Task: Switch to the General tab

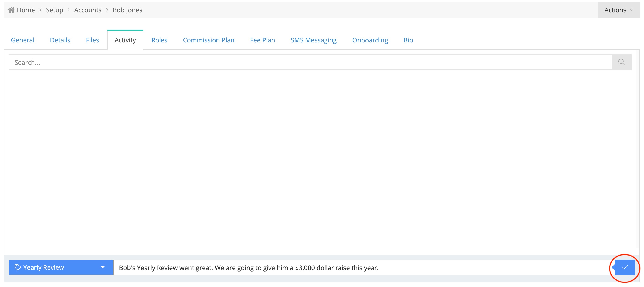Action: tap(23, 40)
